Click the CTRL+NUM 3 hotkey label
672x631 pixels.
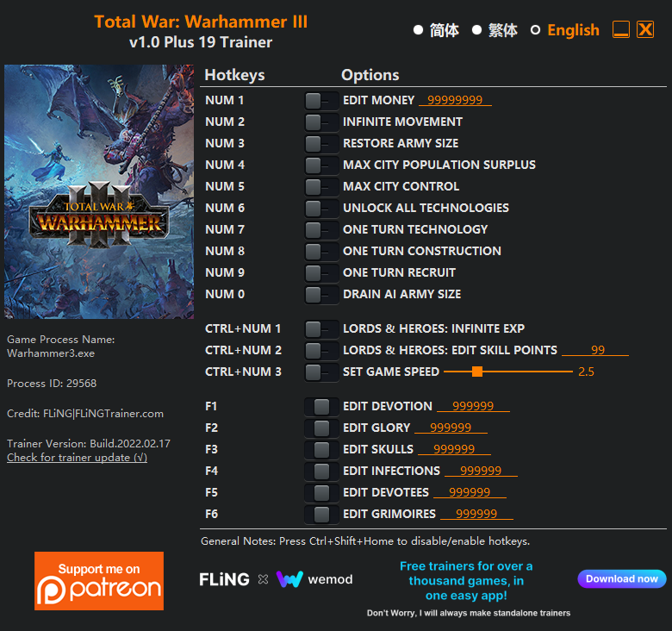[243, 372]
